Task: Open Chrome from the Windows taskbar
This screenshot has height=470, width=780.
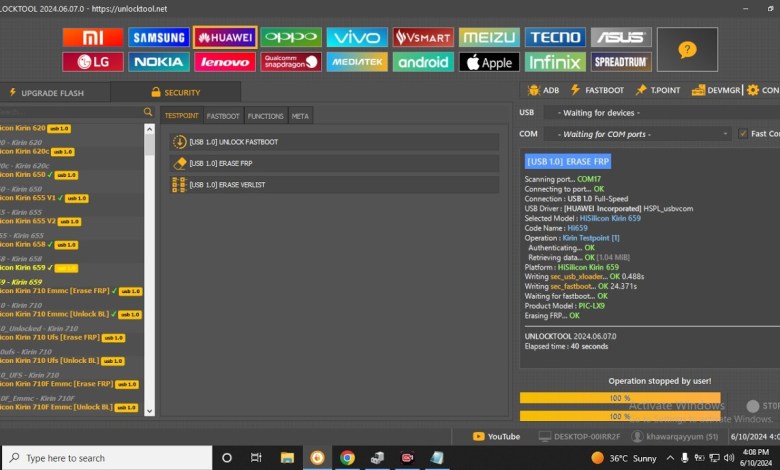Action: (347, 458)
